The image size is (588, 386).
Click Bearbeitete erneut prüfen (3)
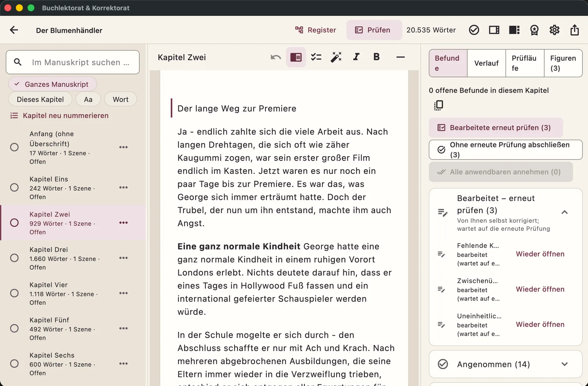(496, 128)
